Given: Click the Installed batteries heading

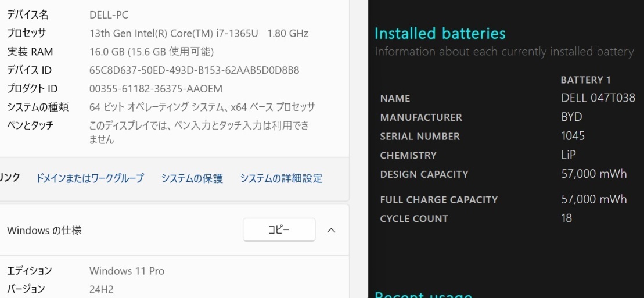Looking at the screenshot, I should 440,33.
